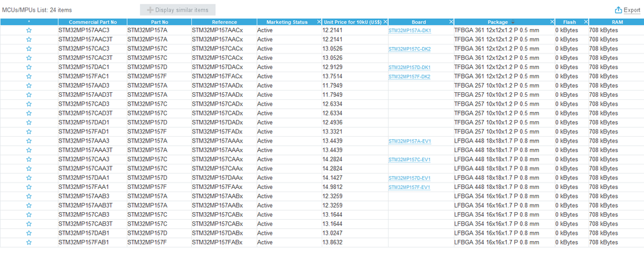Viewport: 644px width, 276px height.
Task: Remove the Flash column
Action: pyautogui.click(x=586, y=22)
